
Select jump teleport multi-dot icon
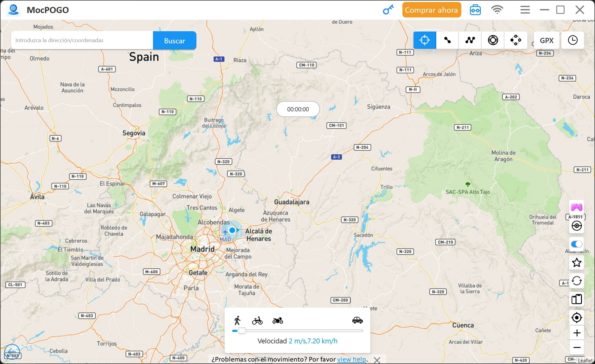tap(516, 40)
